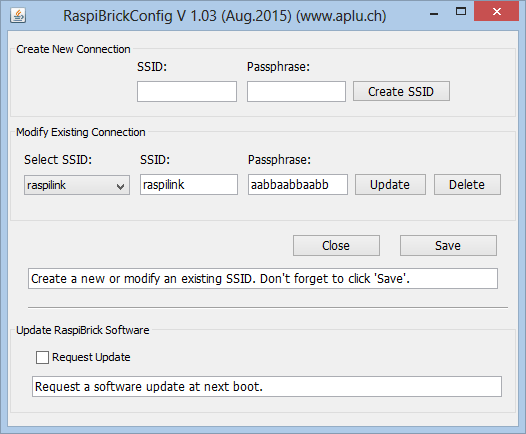Edit the existing SSID field containing raspilink
526x434 pixels.
189,184
